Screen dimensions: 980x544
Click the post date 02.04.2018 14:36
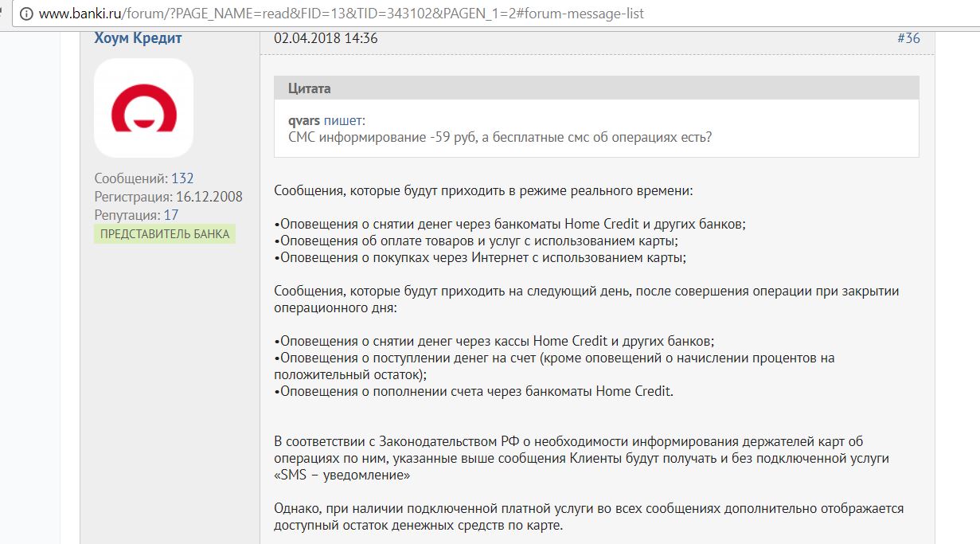[326, 38]
